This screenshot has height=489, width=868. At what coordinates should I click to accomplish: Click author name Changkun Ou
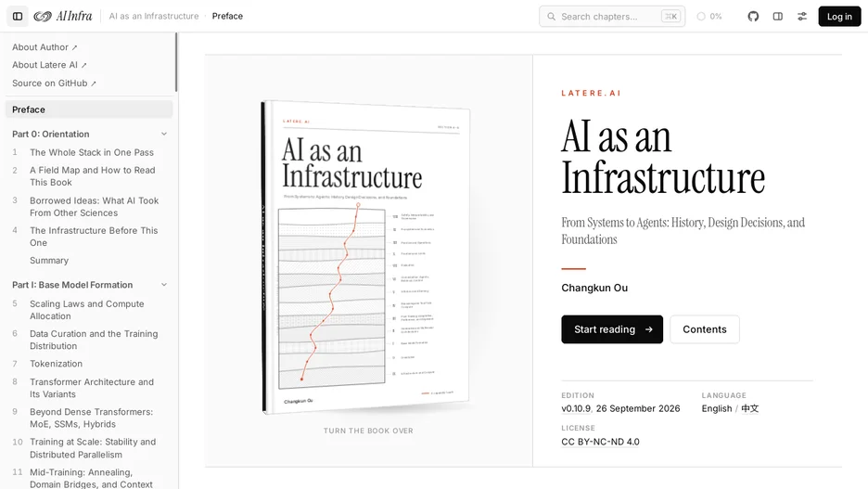[594, 288]
